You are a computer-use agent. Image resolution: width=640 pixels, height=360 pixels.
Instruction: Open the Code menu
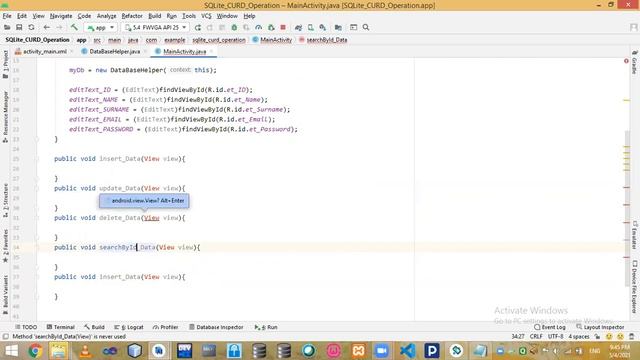pyautogui.click(x=84, y=16)
